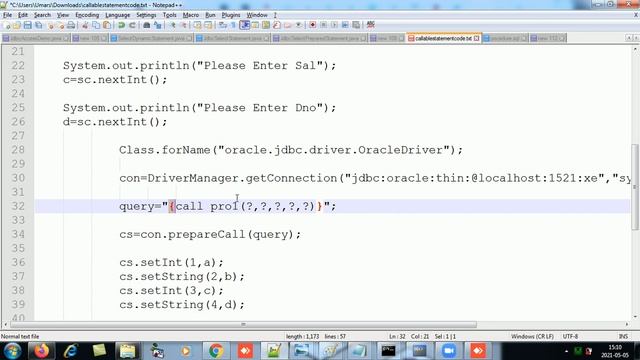640x360 pixels.
Task: Click the Save recorded macro icon
Action: tap(356, 25)
